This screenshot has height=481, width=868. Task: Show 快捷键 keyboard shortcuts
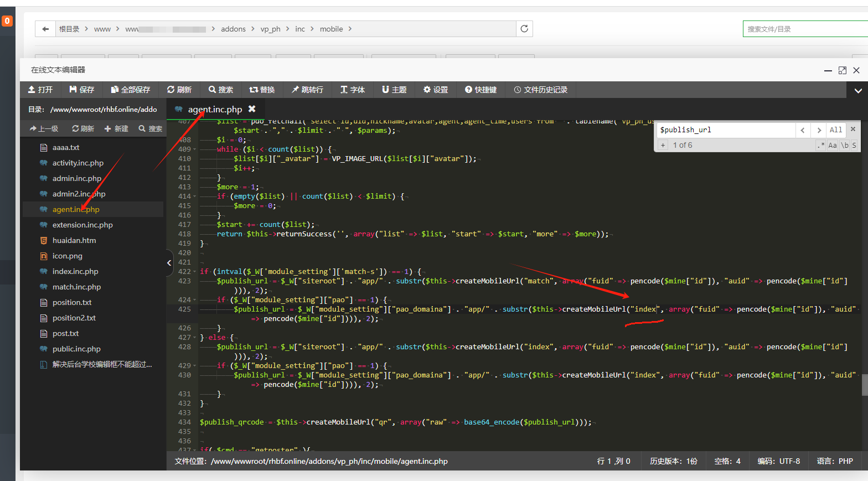pyautogui.click(x=480, y=90)
